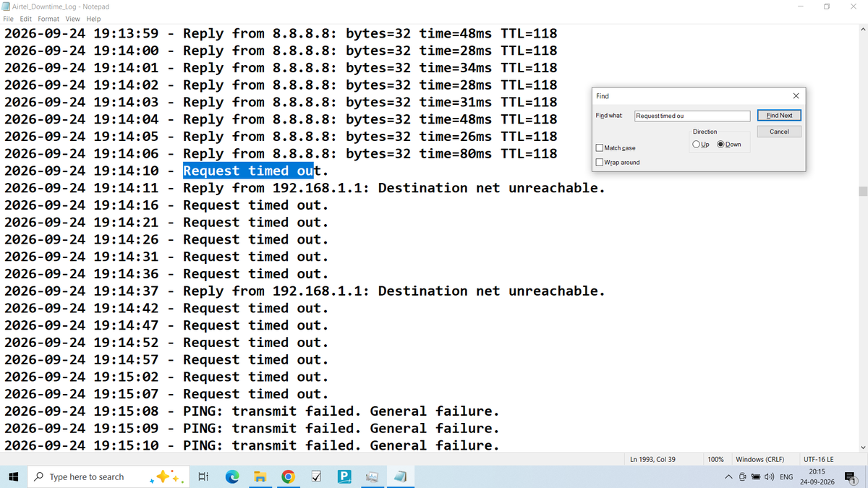The width and height of the screenshot is (868, 488).
Task: Open the Format menu
Action: click(48, 19)
